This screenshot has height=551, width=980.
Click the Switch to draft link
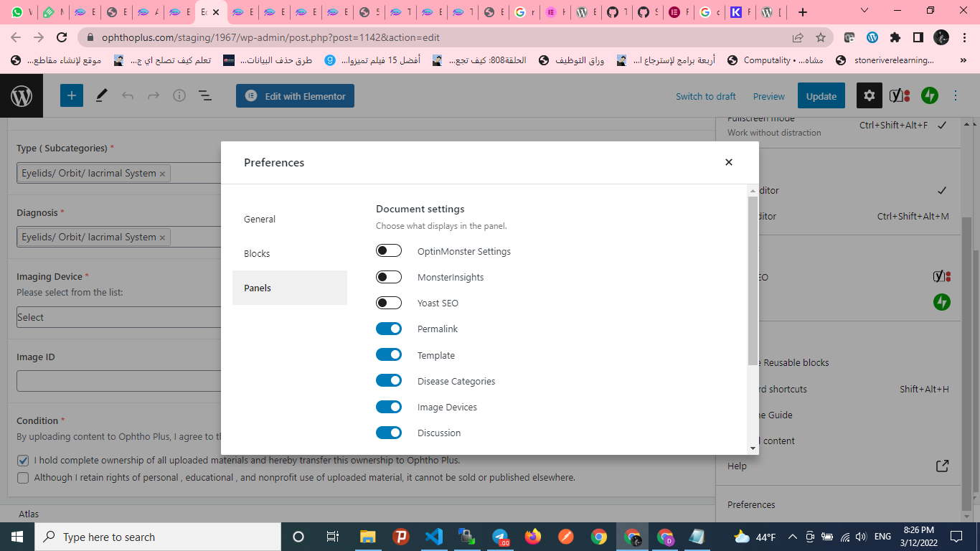tap(706, 96)
